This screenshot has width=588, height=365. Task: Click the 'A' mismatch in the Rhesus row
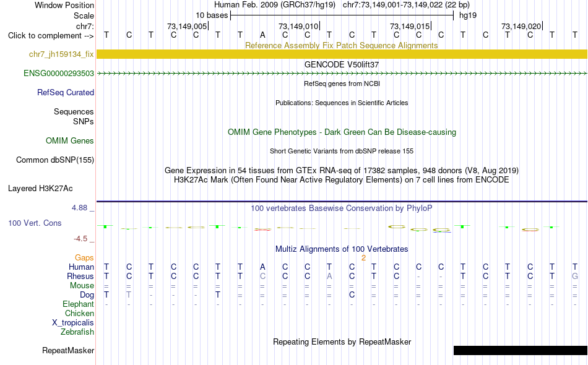pos(329,276)
